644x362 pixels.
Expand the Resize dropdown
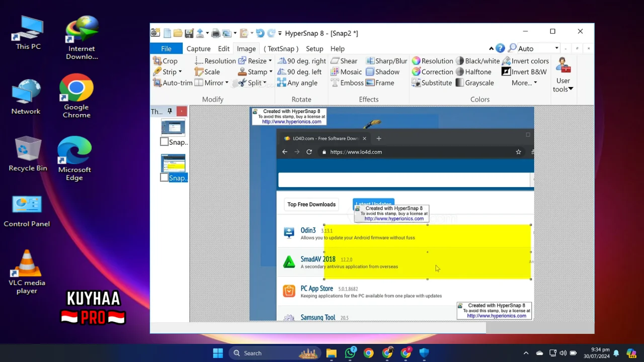[270, 61]
